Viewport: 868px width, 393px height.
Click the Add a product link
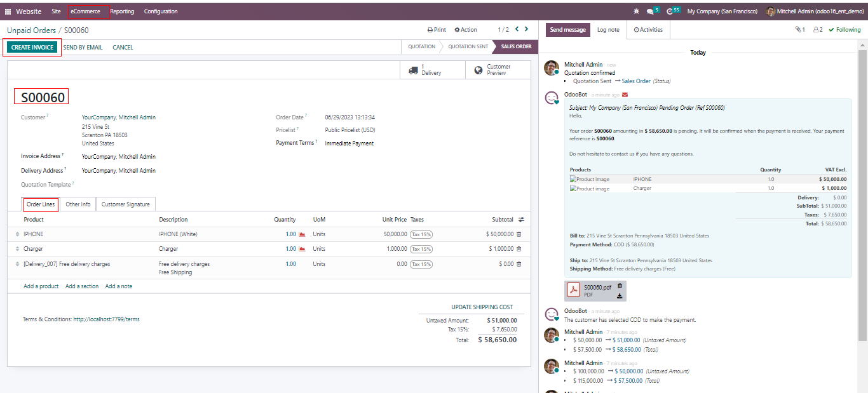point(41,286)
